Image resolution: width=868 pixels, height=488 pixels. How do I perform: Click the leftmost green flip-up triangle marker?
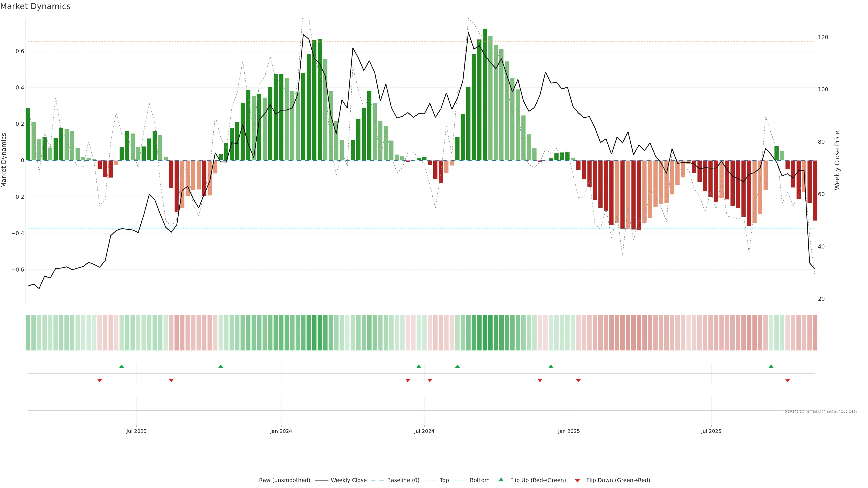(122, 366)
